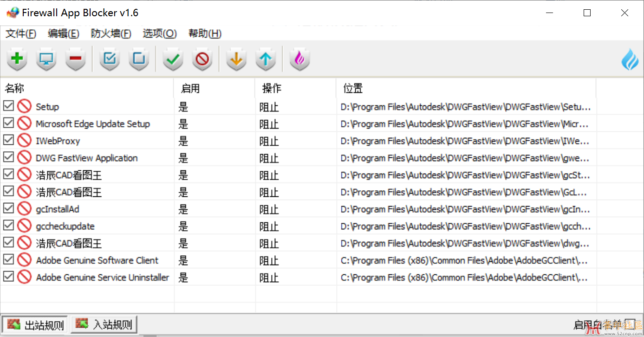
Task: Select the Adobe Genuine Software Client name
Action: (98, 260)
